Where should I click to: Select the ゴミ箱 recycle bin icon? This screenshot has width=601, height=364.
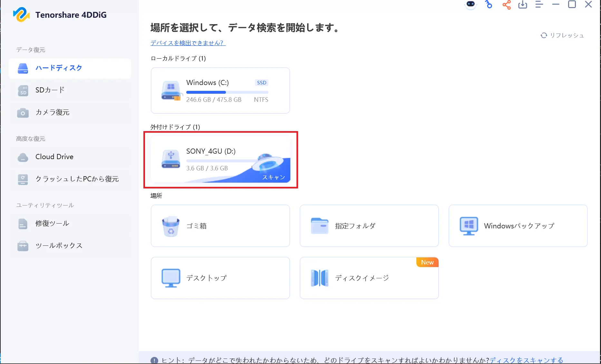click(x=171, y=226)
